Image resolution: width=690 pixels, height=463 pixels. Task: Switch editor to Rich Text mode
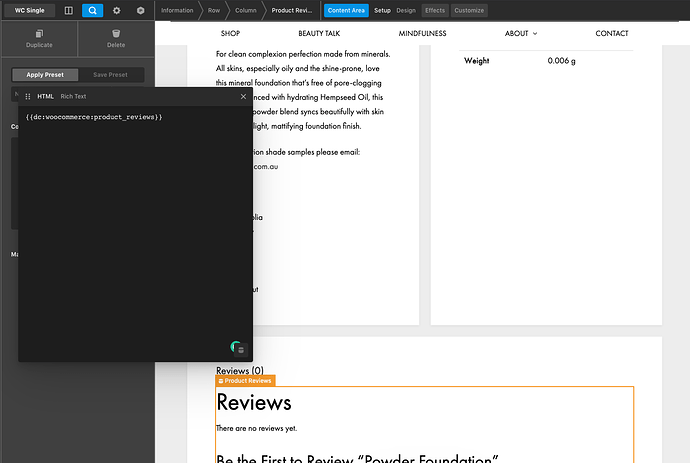pos(73,96)
